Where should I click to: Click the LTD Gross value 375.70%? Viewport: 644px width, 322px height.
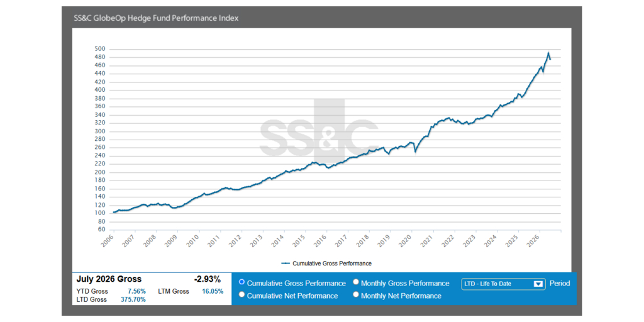[133, 299]
